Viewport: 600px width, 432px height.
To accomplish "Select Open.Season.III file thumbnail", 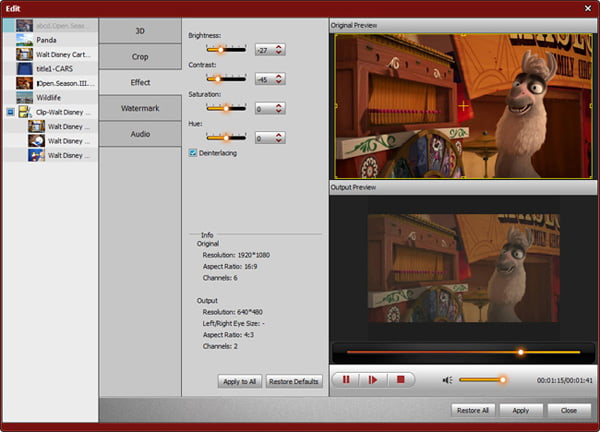I will [24, 83].
